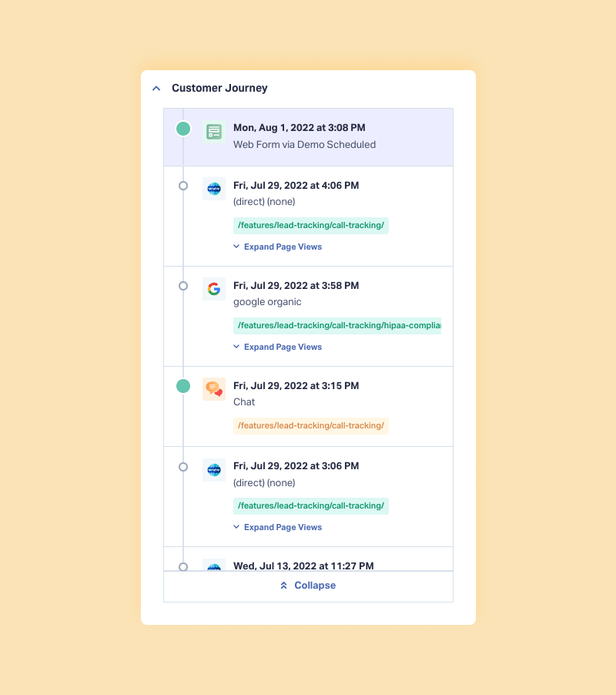Expand Page Views for the 4:06 PM visit
The width and height of the screenshot is (616, 695).
tap(278, 247)
